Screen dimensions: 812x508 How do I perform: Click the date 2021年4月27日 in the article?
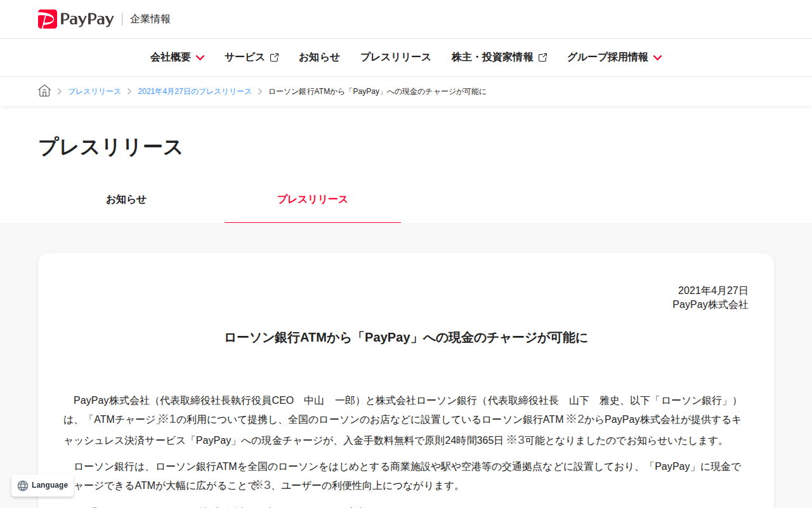tap(713, 290)
